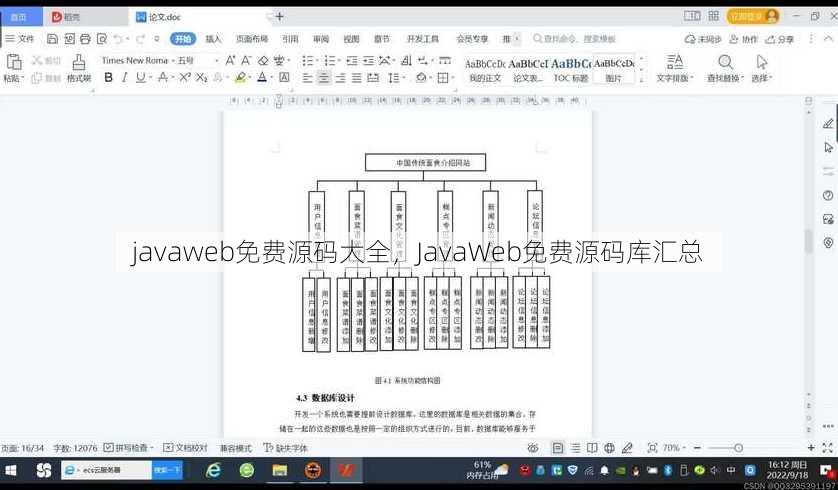838x490 pixels.
Task: Decrease font size with the A- icon
Action: click(246, 60)
